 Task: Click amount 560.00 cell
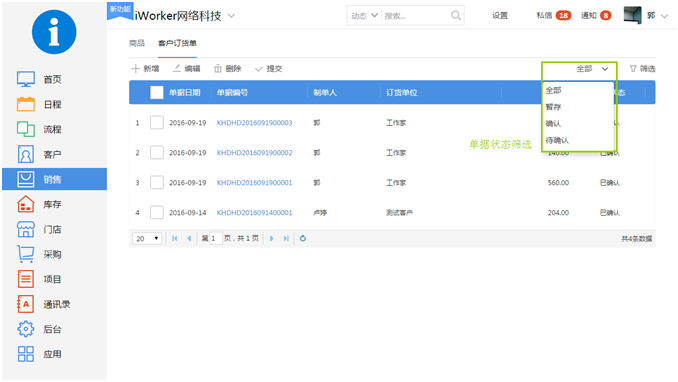pos(558,183)
